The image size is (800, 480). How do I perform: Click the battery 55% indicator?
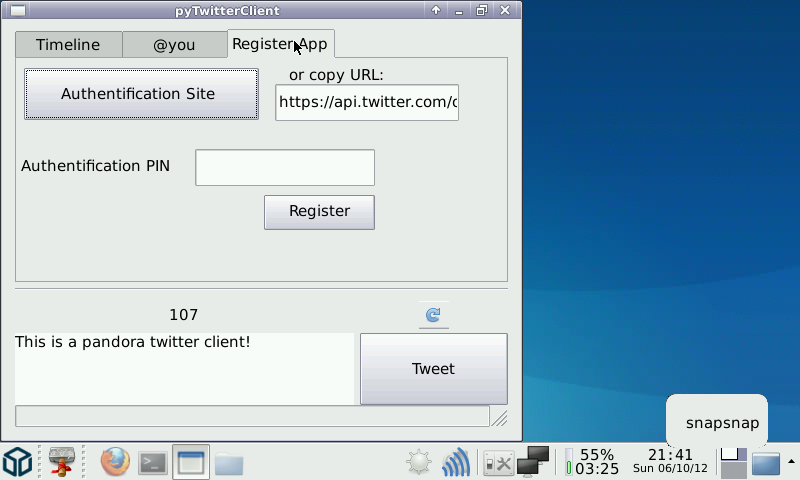pos(594,461)
